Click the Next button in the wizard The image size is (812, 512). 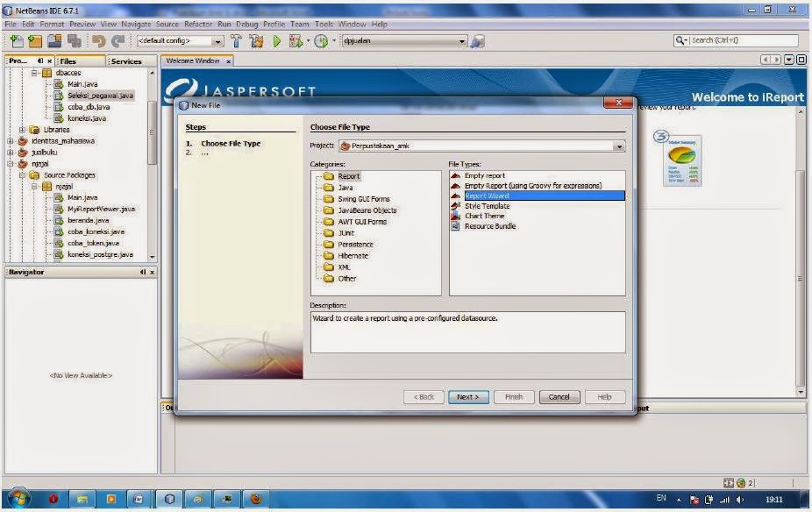(x=468, y=396)
